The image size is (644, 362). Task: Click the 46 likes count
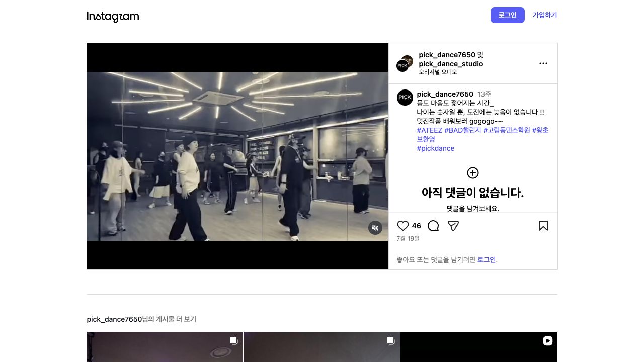(417, 226)
